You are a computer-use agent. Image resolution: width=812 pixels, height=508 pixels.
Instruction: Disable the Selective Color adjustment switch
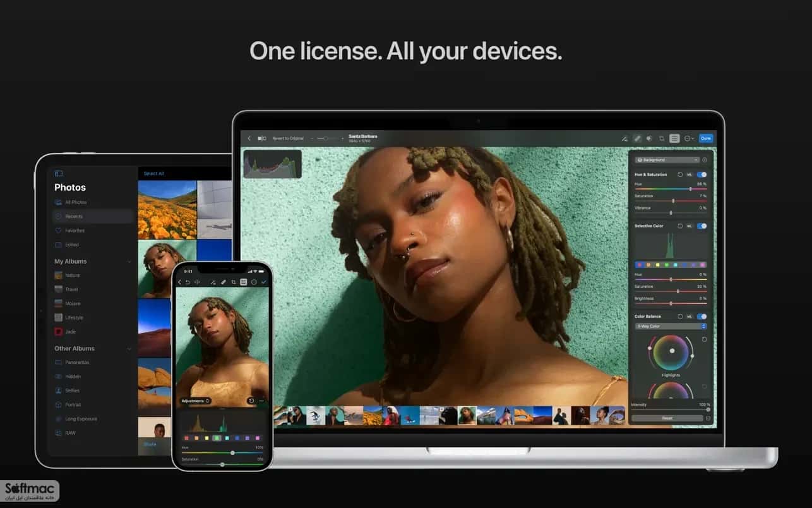[x=702, y=226]
